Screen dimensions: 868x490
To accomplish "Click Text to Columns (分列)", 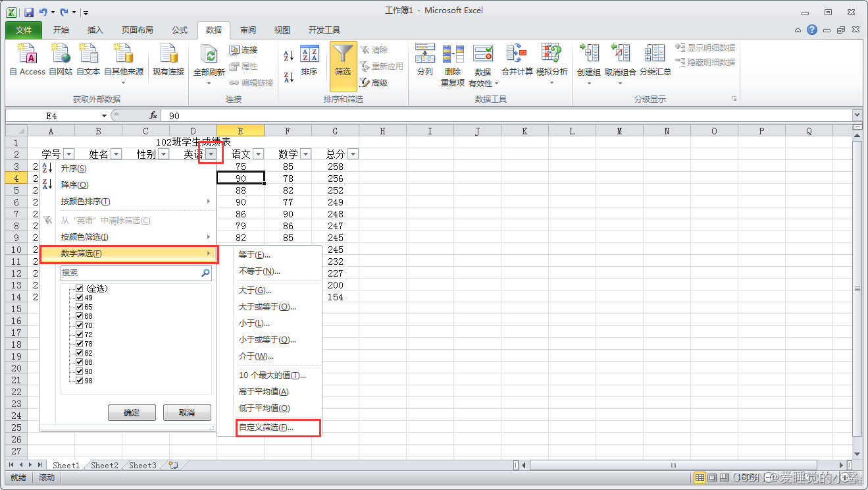I will [x=425, y=61].
